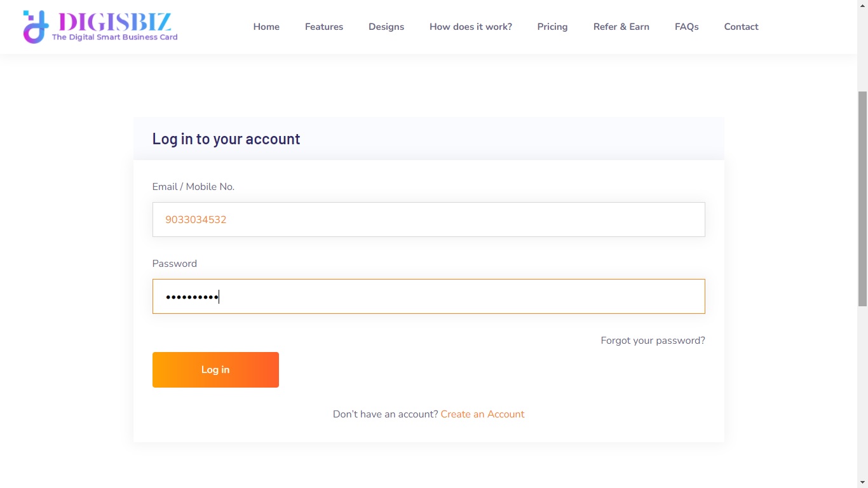The height and width of the screenshot is (488, 868).
Task: Click inside the Password field
Action: pyautogui.click(x=428, y=297)
